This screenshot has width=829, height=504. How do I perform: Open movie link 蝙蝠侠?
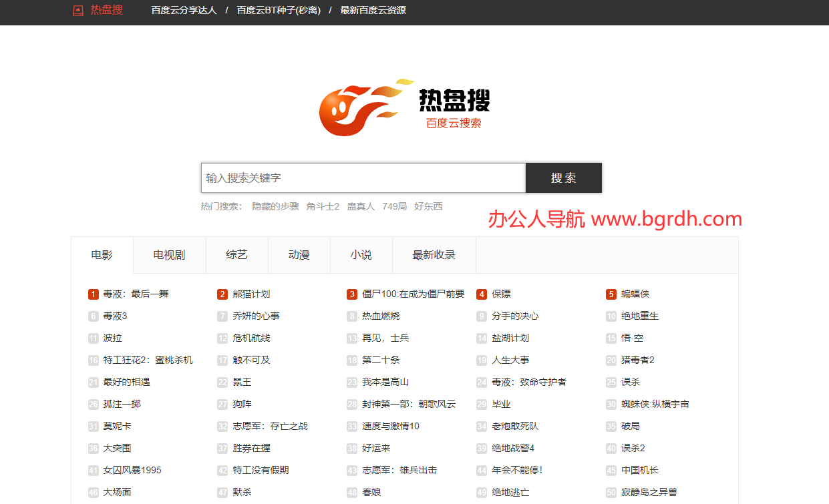coord(635,294)
